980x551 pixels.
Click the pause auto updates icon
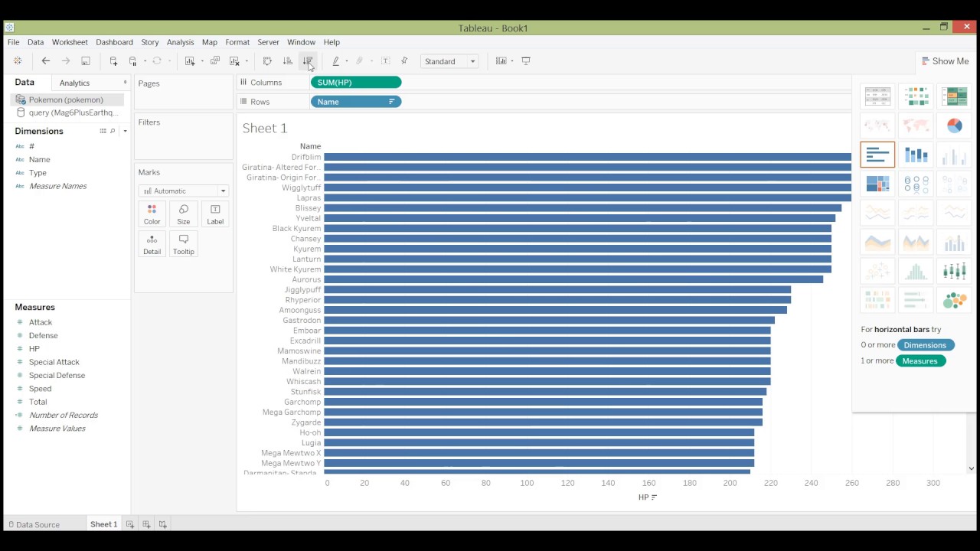point(133,61)
